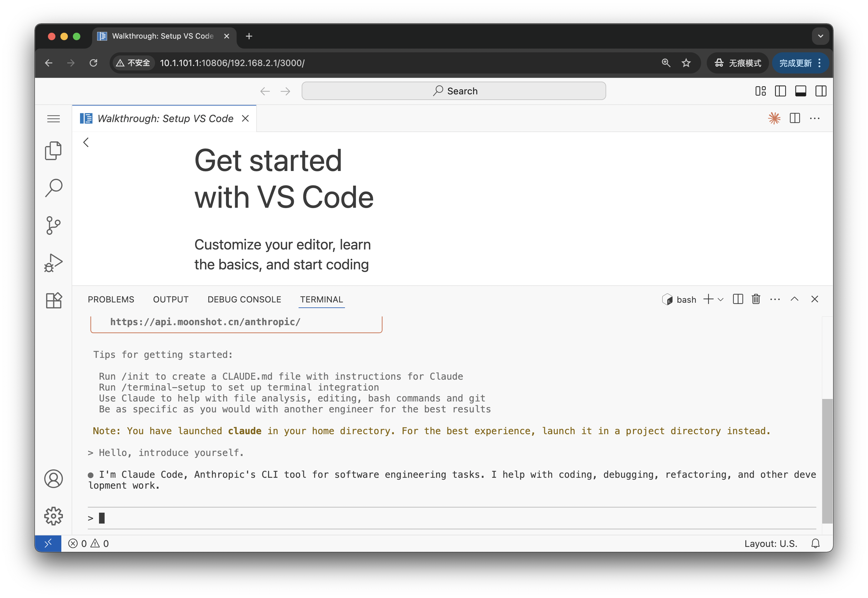Click the Claude Code spark icon
868x598 pixels.
point(774,118)
